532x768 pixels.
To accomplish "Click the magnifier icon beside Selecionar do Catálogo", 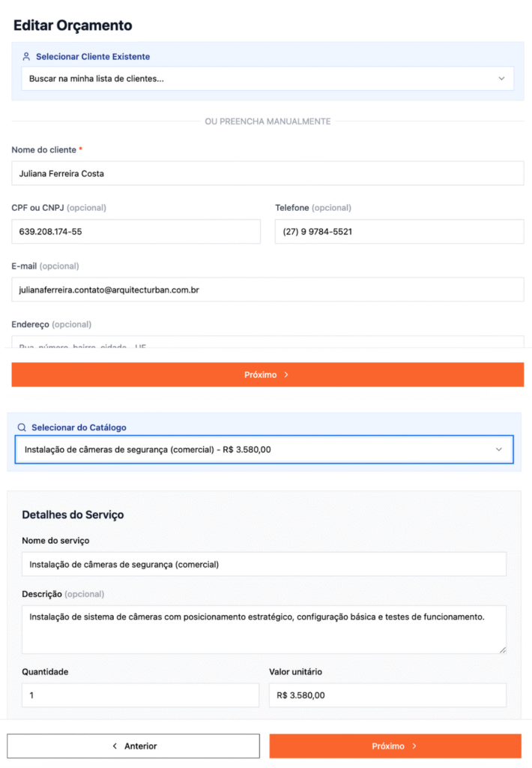I will 22,427.
